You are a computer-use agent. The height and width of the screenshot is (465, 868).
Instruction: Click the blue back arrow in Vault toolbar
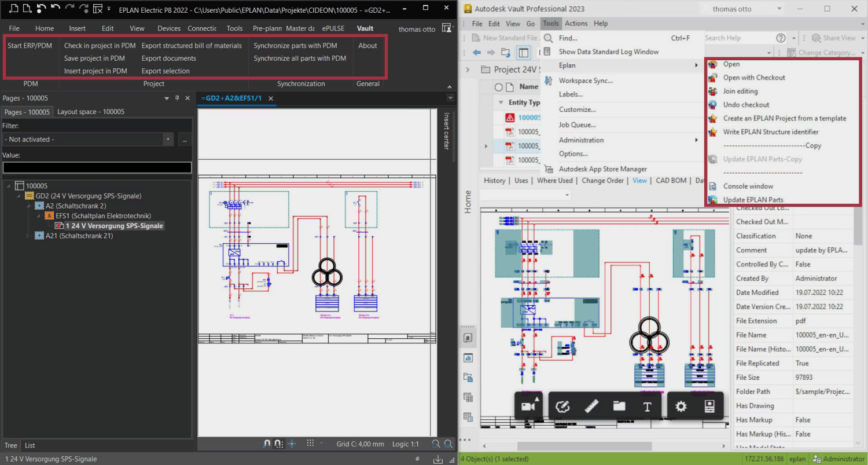click(477, 53)
